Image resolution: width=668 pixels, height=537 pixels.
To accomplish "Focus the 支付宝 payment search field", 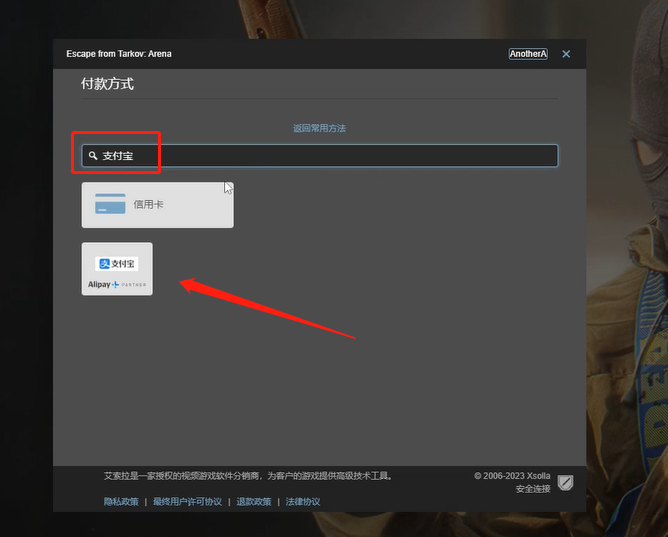I will pos(320,155).
